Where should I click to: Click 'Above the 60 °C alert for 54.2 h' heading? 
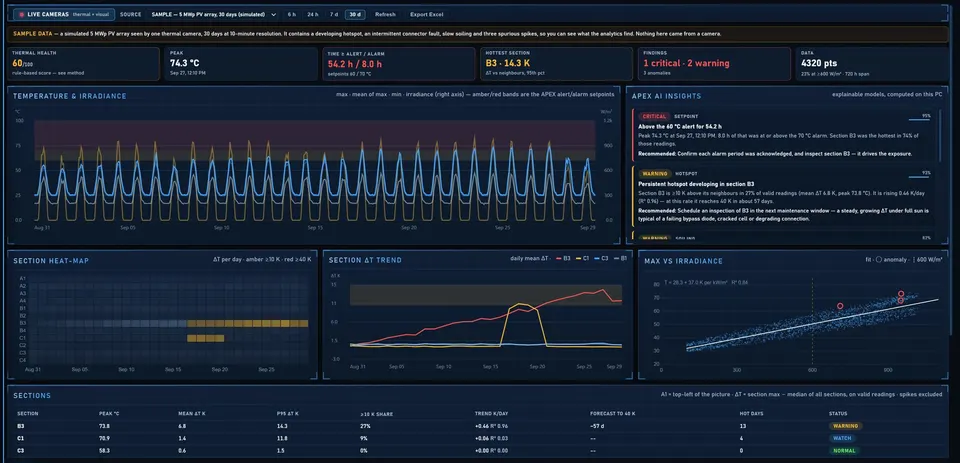click(x=680, y=126)
